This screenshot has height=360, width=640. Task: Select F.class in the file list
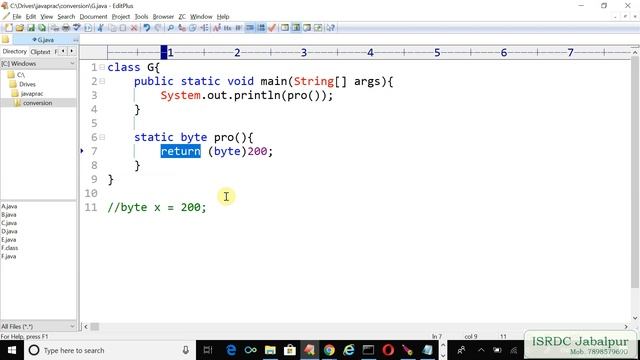[x=10, y=248]
